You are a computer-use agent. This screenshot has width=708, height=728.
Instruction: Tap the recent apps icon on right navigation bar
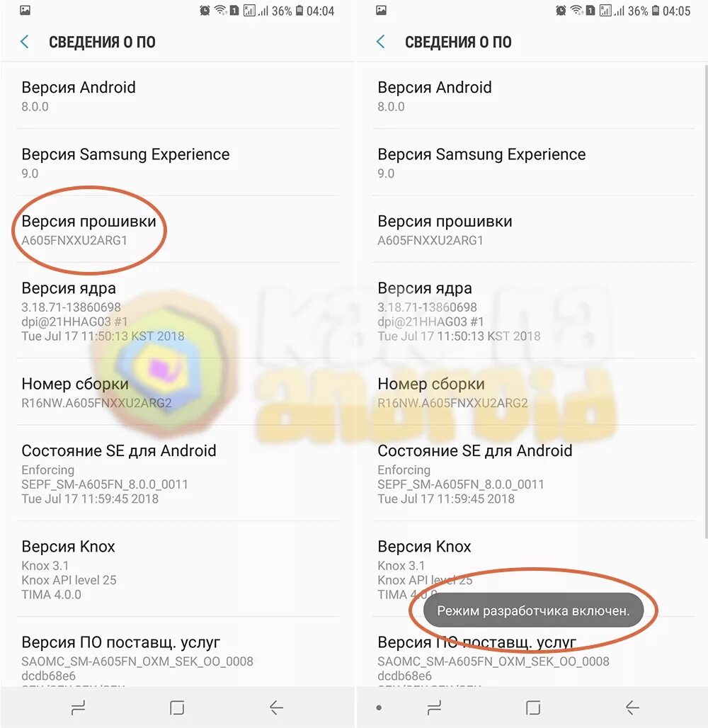pos(434,707)
